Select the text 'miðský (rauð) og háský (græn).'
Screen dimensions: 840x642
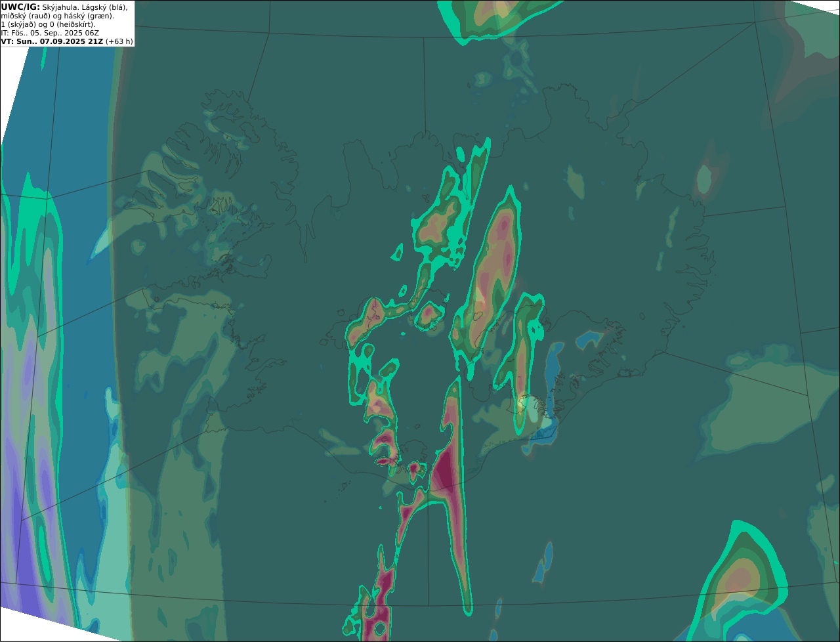[x=57, y=16]
